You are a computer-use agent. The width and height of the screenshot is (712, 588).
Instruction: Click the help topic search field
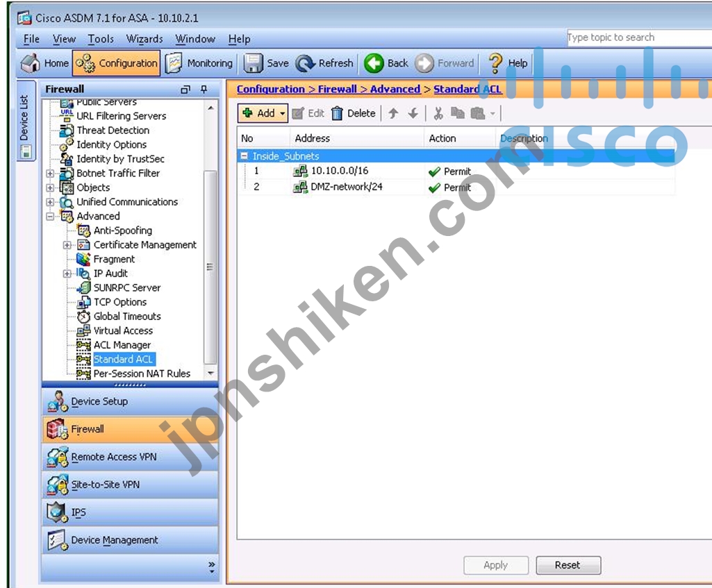(x=639, y=37)
